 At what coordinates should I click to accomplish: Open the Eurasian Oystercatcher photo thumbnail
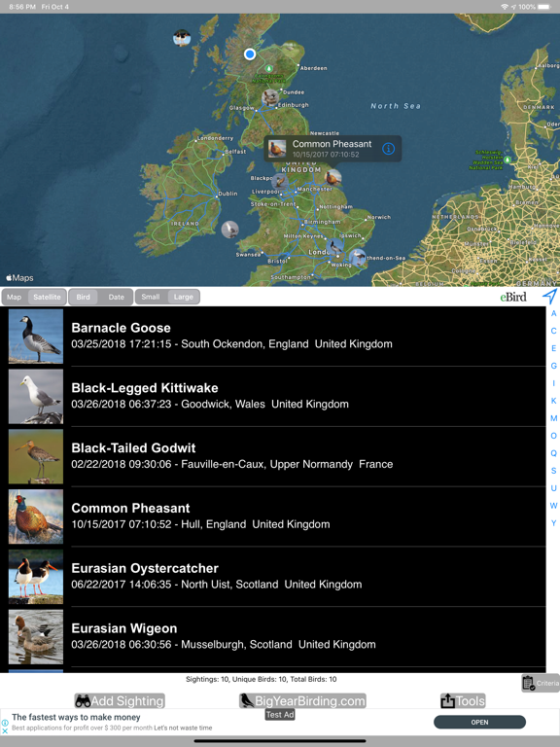[x=36, y=577]
